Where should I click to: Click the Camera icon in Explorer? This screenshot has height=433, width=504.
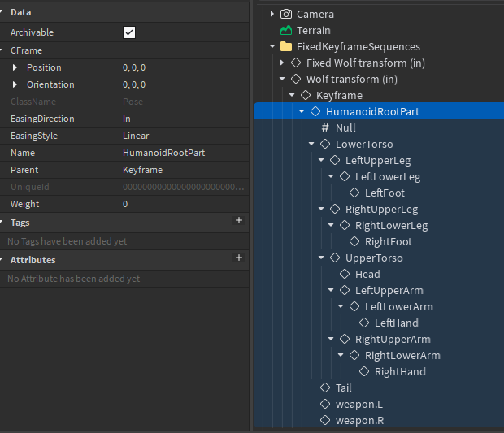pos(286,14)
